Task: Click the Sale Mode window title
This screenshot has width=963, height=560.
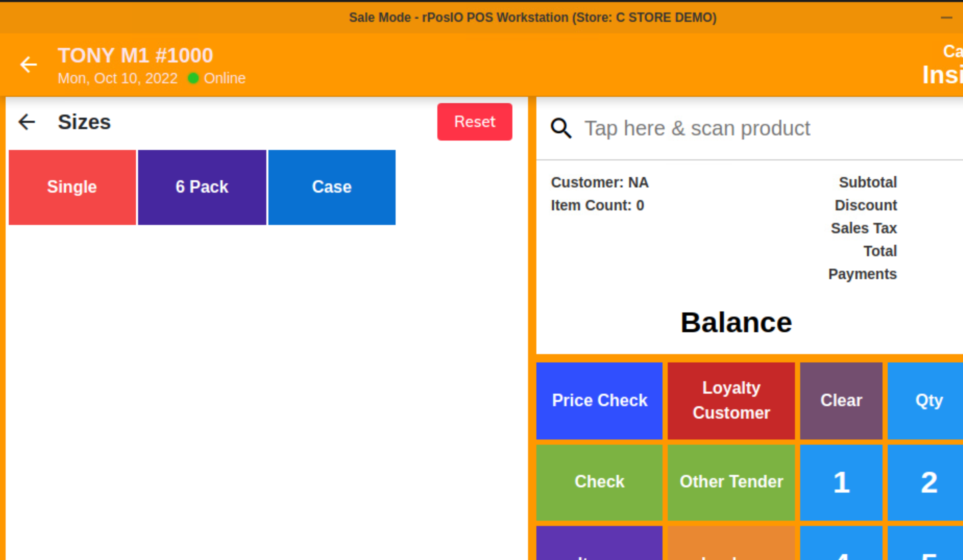Action: point(533,17)
